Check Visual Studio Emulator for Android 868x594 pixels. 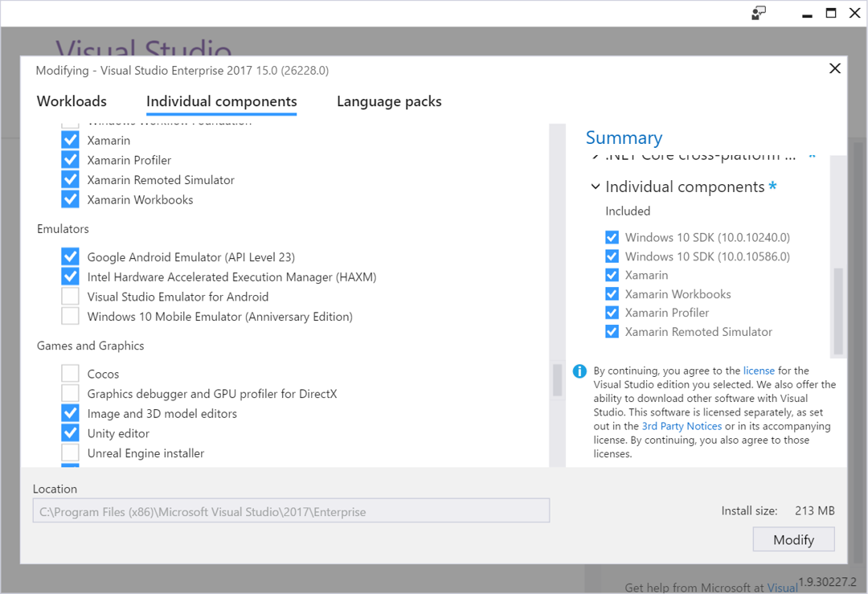(70, 296)
